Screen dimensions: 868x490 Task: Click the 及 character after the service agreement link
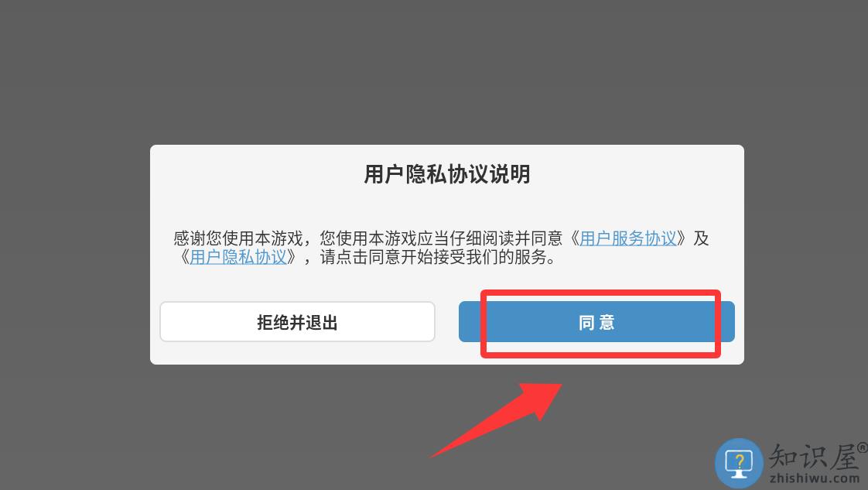[x=701, y=238]
